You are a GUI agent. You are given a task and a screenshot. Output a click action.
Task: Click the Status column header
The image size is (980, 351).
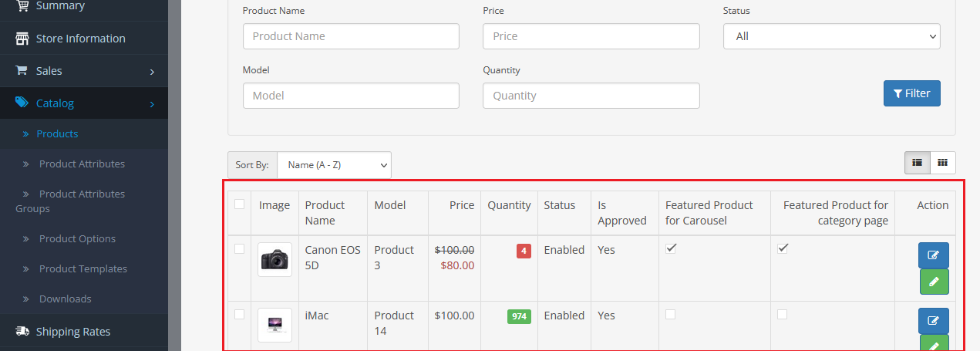(560, 205)
